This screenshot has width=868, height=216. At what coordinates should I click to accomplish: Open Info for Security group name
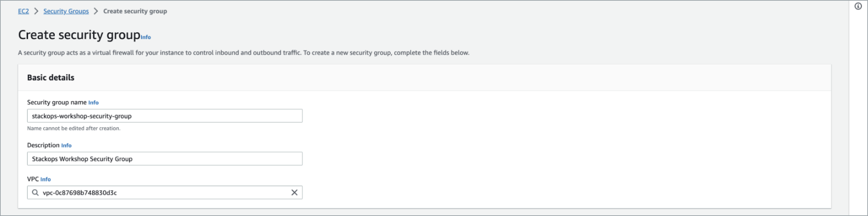click(93, 102)
